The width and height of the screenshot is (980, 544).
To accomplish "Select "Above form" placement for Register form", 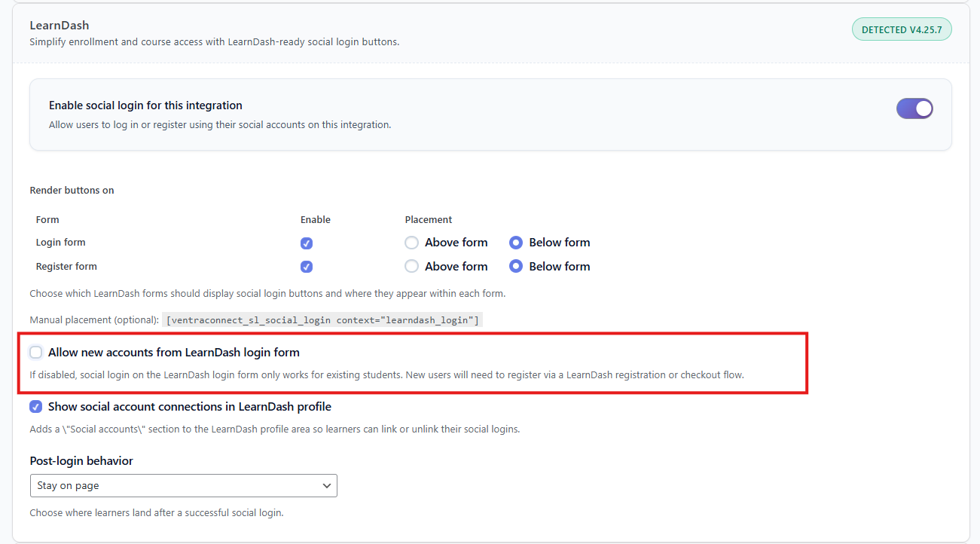I will (411, 265).
